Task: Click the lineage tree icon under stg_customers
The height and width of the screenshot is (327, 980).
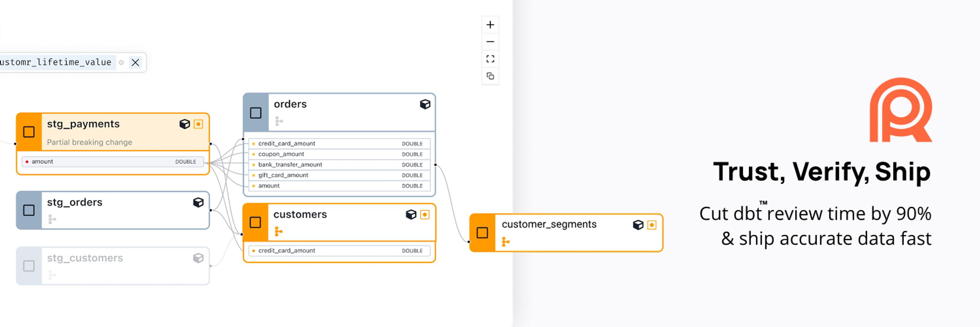Action: point(52,275)
